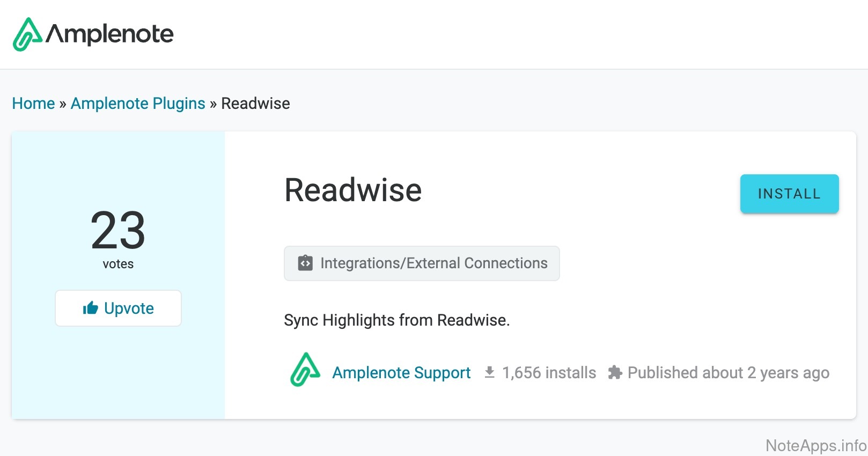Click the NoteApps.info watermark text
The image size is (868, 456).
point(815,446)
